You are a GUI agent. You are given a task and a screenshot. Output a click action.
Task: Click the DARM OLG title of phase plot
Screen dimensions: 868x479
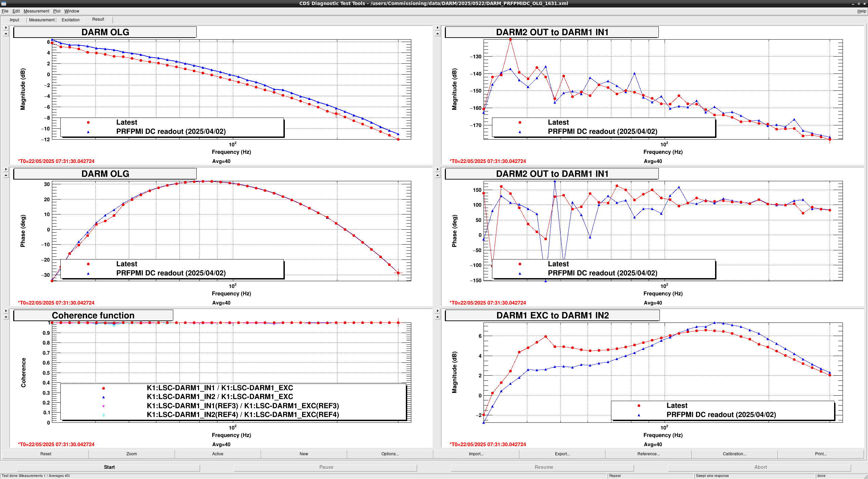[105, 174]
